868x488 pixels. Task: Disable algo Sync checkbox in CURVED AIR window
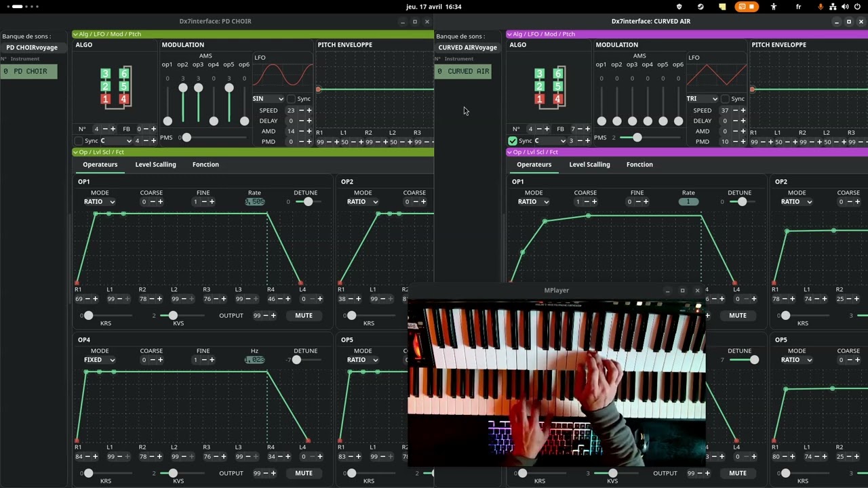click(513, 141)
